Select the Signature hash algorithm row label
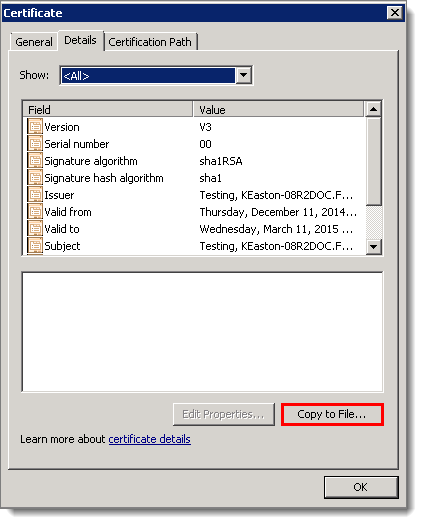This screenshot has width=422, height=524. coord(104,178)
